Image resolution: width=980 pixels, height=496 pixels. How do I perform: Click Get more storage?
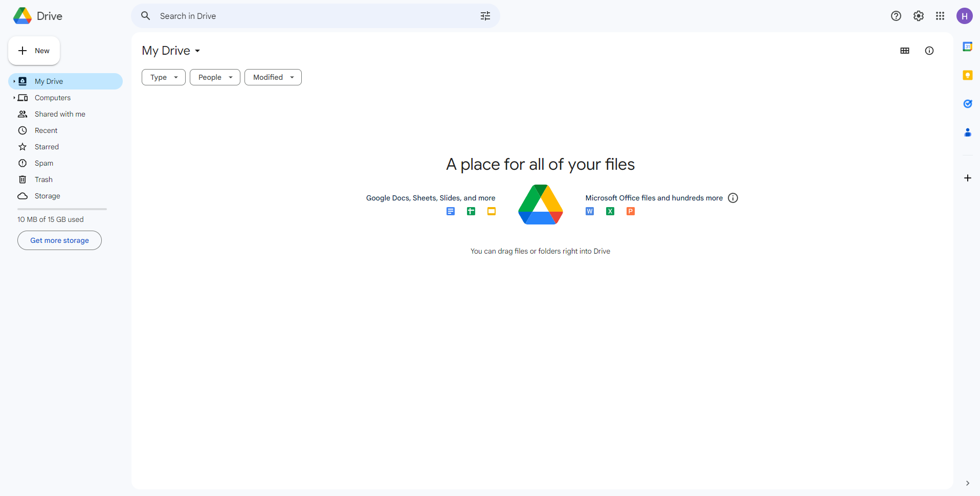[59, 240]
